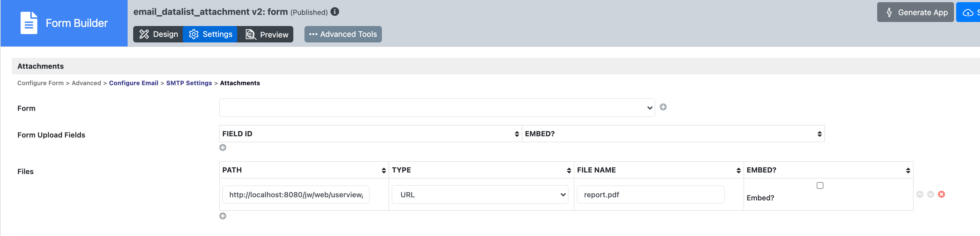Go to Configure Email breadcrumb link
980x236 pixels.
click(x=133, y=83)
